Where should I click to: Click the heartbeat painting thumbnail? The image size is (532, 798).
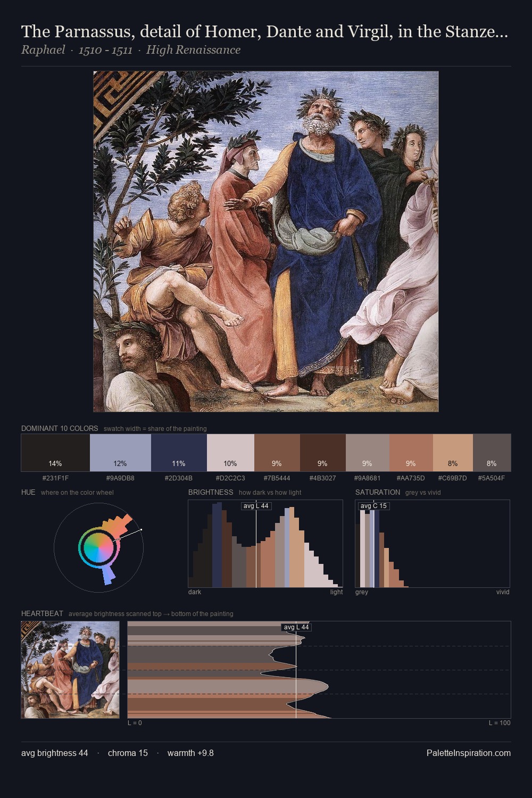pos(70,670)
